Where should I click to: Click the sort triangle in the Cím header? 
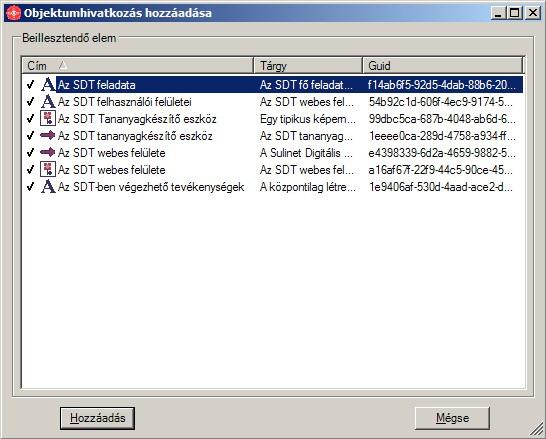tap(63, 65)
